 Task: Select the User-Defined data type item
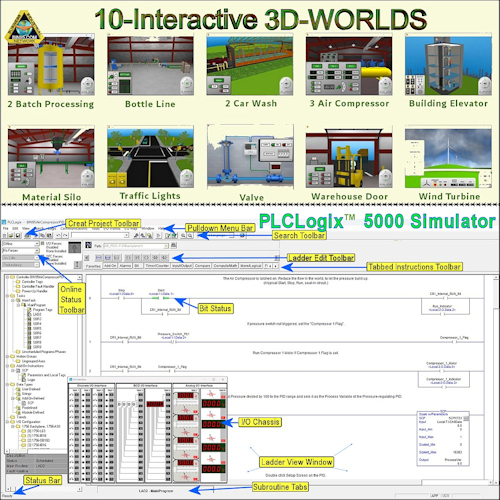(31, 389)
